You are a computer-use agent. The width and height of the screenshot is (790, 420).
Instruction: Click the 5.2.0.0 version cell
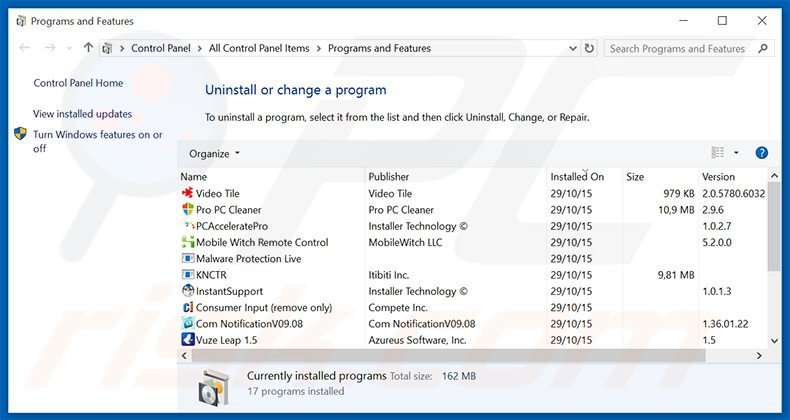pos(716,242)
